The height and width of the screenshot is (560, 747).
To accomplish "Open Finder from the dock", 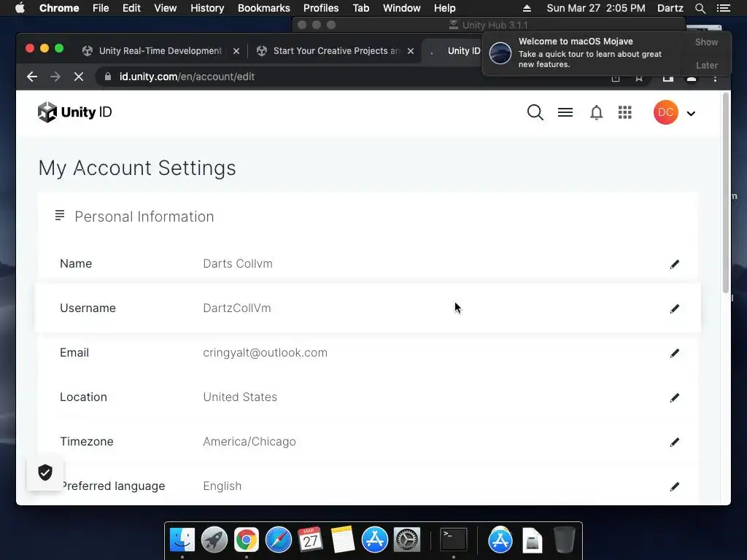I will [x=182, y=540].
